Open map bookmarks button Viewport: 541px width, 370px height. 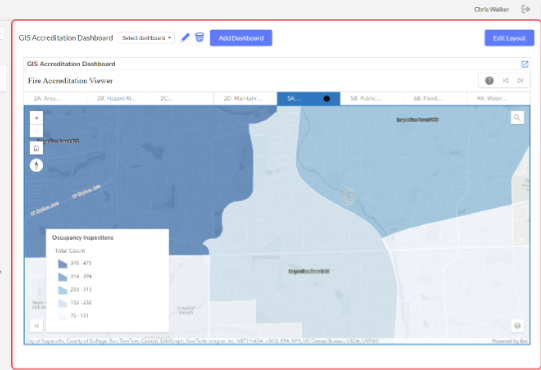click(37, 148)
